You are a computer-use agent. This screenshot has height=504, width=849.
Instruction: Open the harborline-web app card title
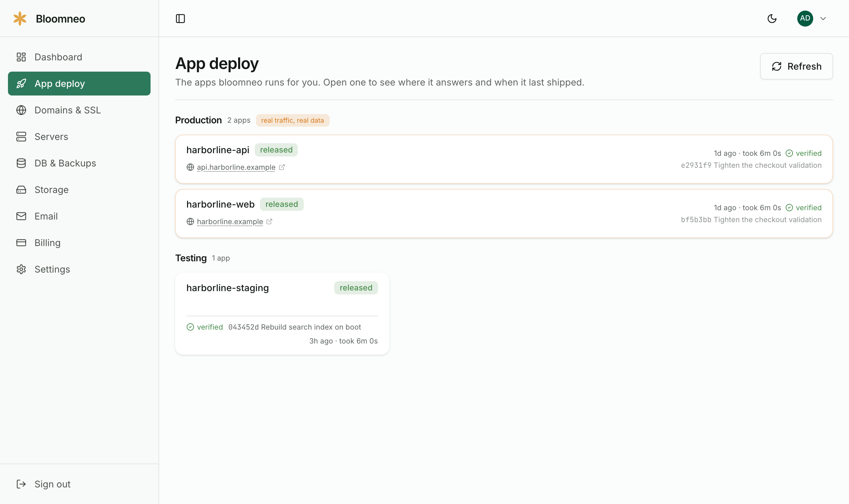221,204
